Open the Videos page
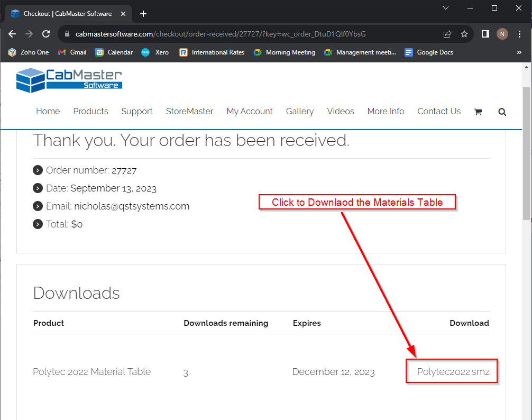Image resolution: width=532 pixels, height=420 pixels. 341,111
